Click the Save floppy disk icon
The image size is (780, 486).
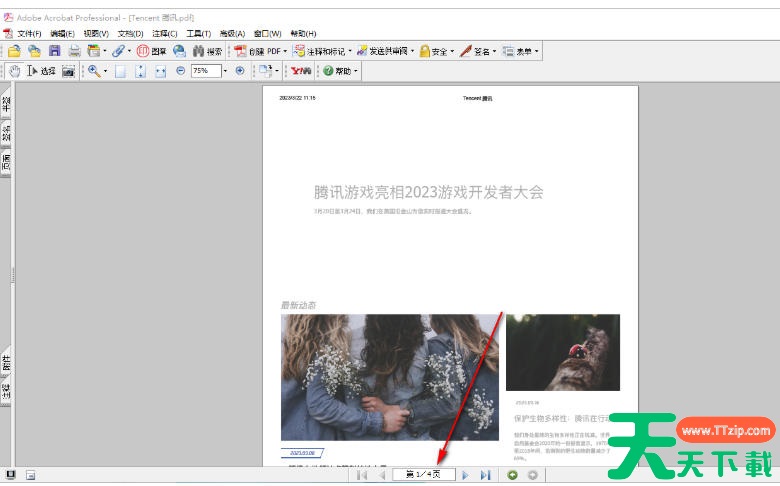pos(55,51)
